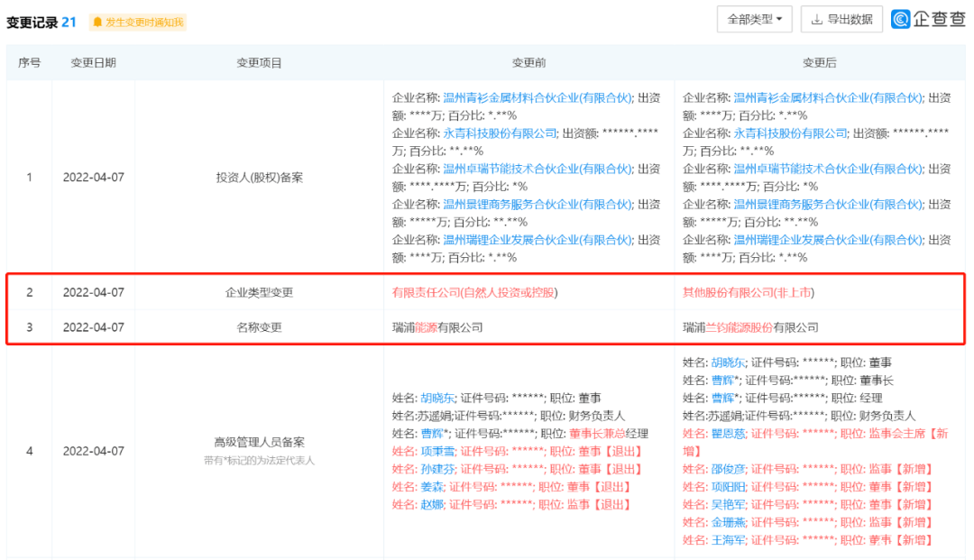
Task: Click the bell icon for change notifications
Action: [97, 23]
